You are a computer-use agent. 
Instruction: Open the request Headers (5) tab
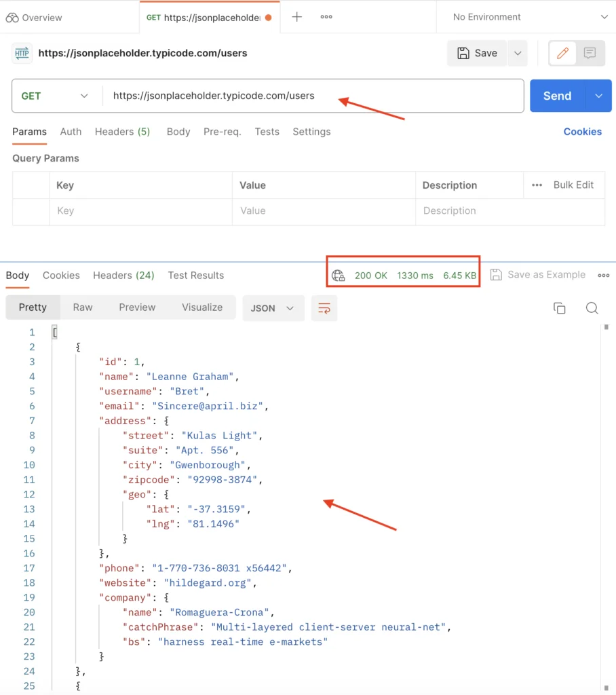pos(122,132)
